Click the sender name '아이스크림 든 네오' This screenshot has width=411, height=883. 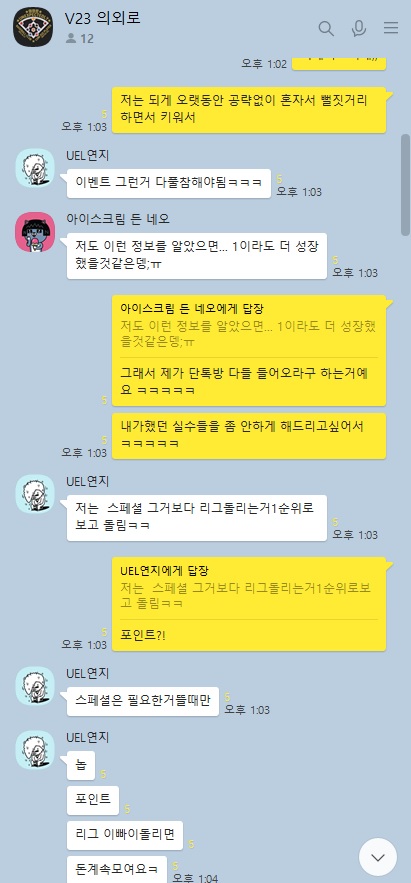[118, 218]
